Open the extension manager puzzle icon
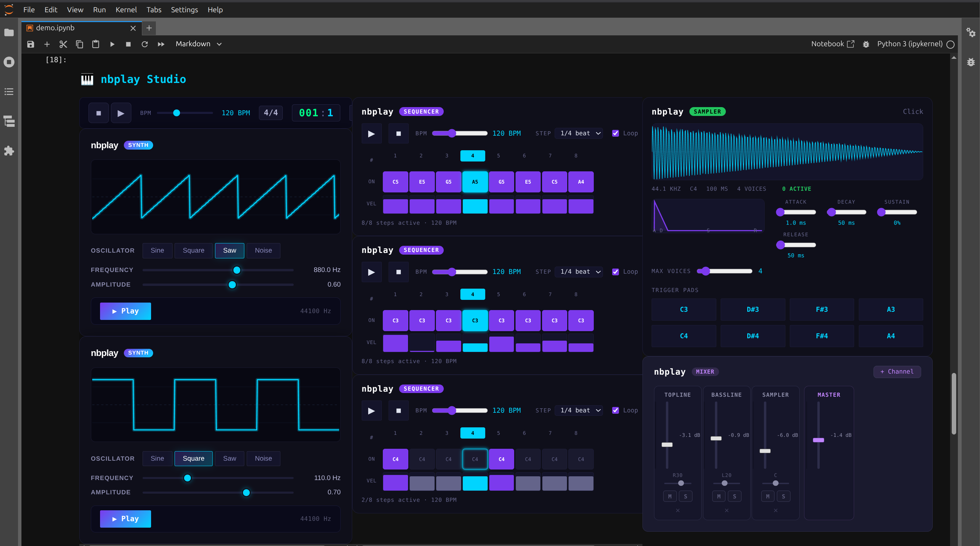This screenshot has width=980, height=546. [9, 151]
